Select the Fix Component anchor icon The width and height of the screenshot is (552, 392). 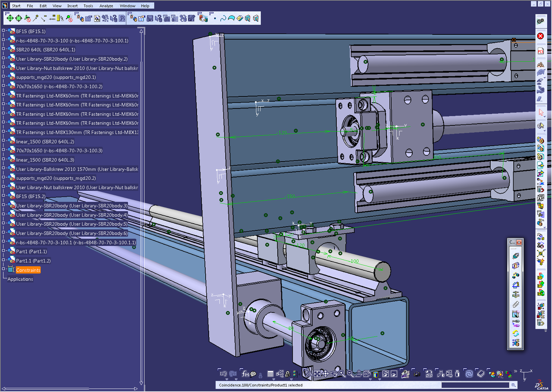515,294
